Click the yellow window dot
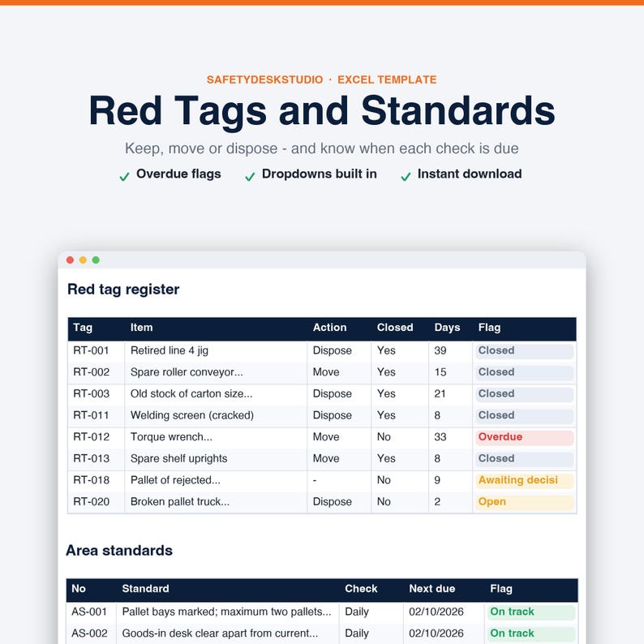 [x=83, y=260]
